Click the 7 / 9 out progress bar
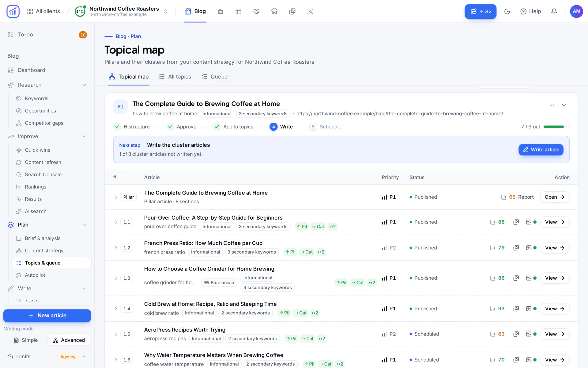Viewport: 588px width, 368px height. (x=556, y=127)
